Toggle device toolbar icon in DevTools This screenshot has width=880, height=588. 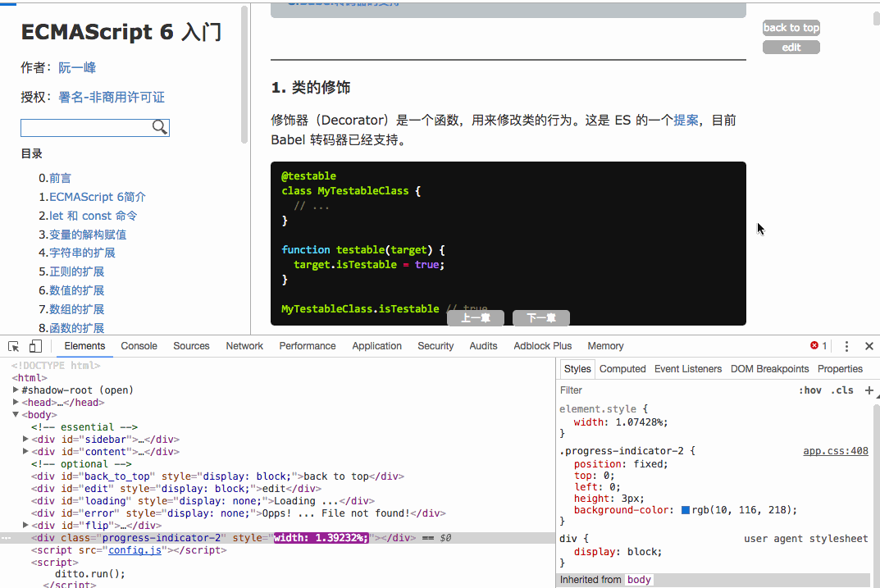35,346
